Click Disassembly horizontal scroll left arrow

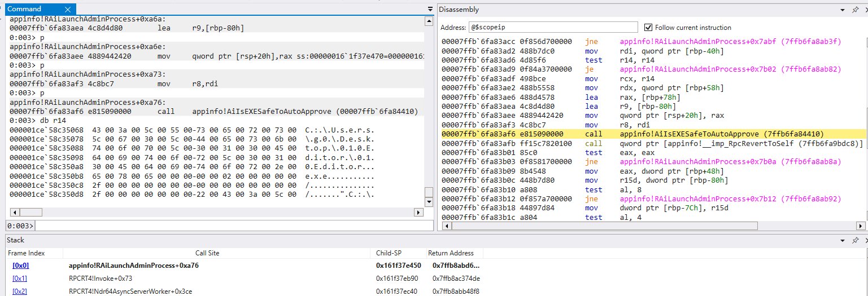click(x=446, y=226)
